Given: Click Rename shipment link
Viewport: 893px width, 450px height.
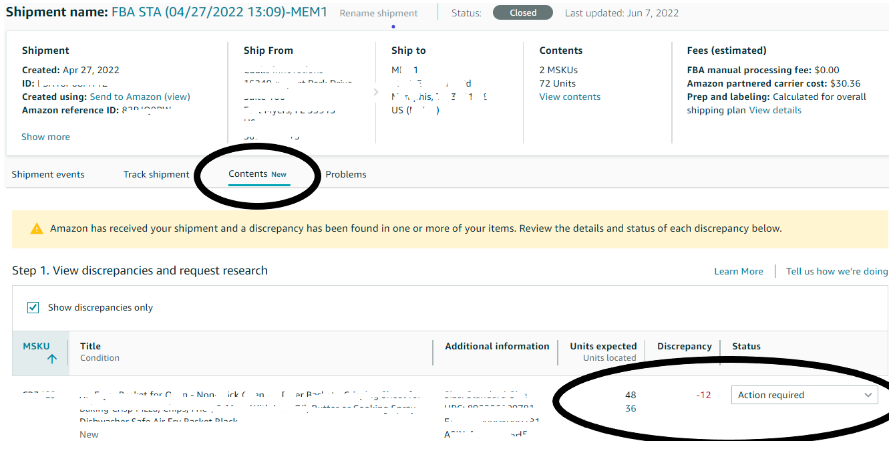Looking at the screenshot, I should [378, 13].
